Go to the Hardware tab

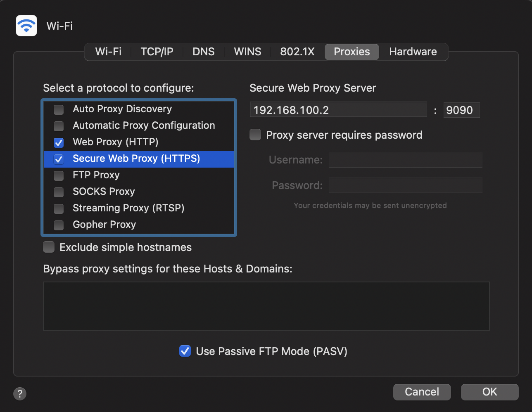tap(413, 52)
